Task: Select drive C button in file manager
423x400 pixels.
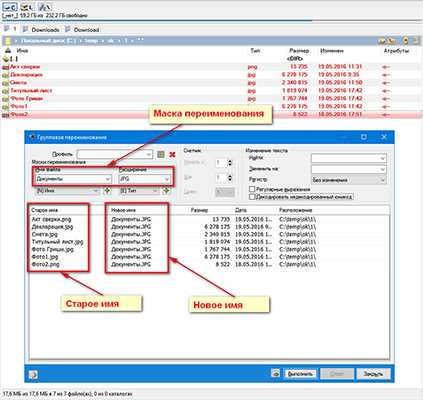Action: [10, 7]
